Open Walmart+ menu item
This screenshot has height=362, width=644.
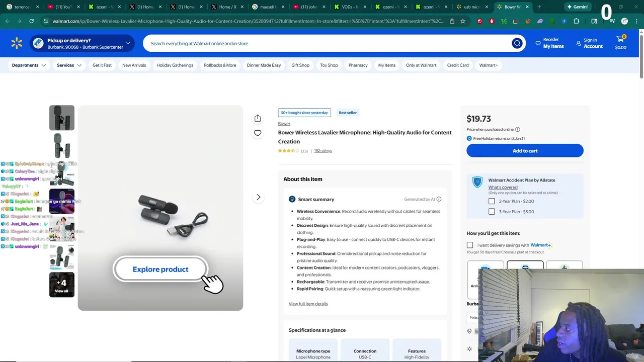(489, 65)
